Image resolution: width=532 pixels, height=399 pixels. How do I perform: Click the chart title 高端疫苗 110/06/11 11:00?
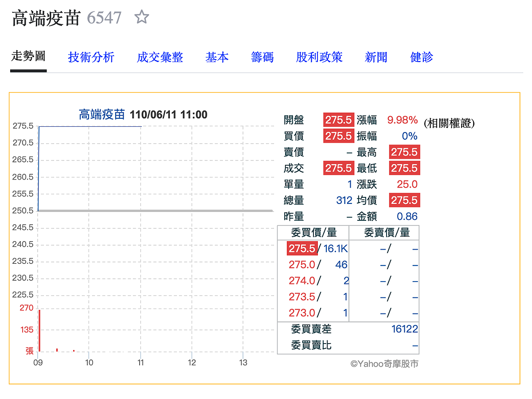coord(143,115)
